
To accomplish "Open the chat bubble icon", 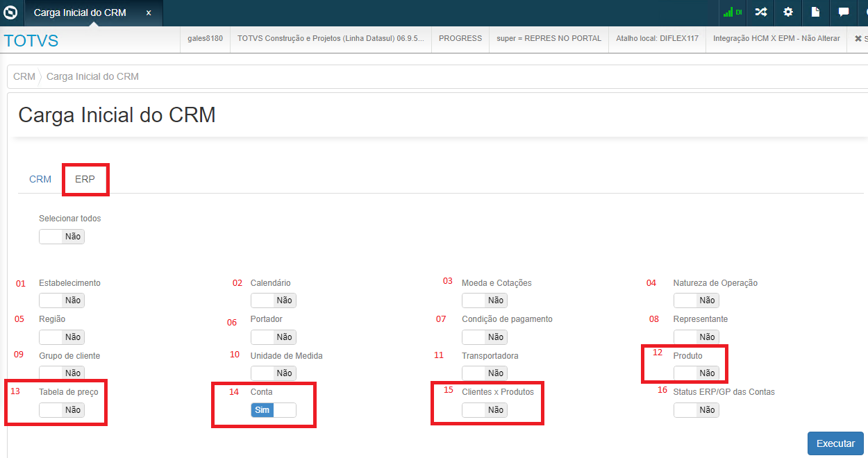I will click(844, 12).
